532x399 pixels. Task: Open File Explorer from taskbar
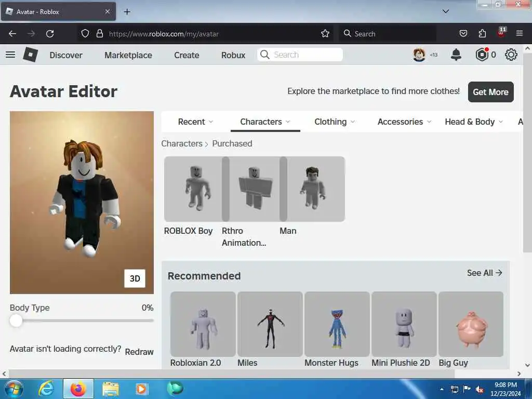click(110, 389)
